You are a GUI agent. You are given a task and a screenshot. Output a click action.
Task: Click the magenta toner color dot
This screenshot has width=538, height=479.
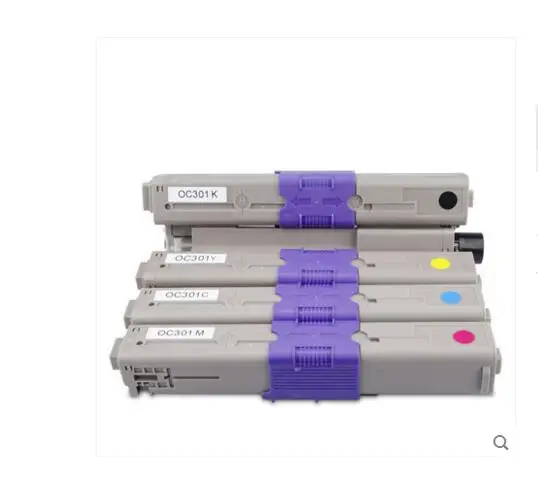point(464,337)
